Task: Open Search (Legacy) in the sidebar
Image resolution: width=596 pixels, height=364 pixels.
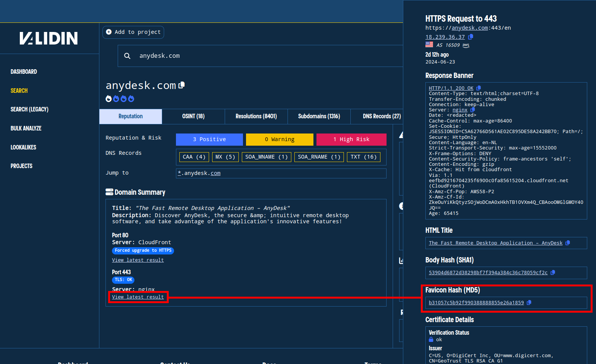Action: pyautogui.click(x=29, y=110)
